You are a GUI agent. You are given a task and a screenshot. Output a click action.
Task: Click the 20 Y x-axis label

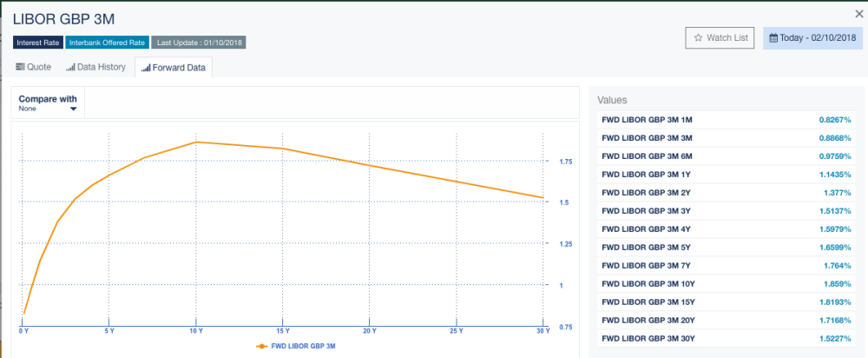(x=369, y=331)
